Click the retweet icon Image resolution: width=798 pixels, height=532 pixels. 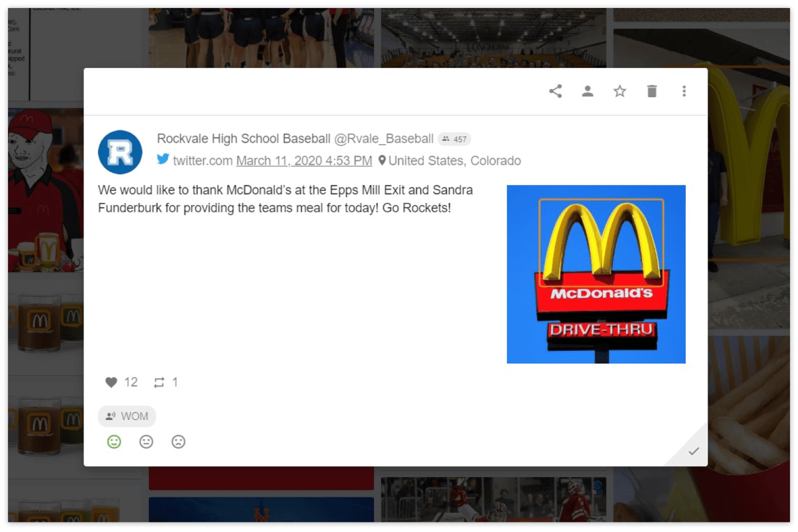pos(160,382)
